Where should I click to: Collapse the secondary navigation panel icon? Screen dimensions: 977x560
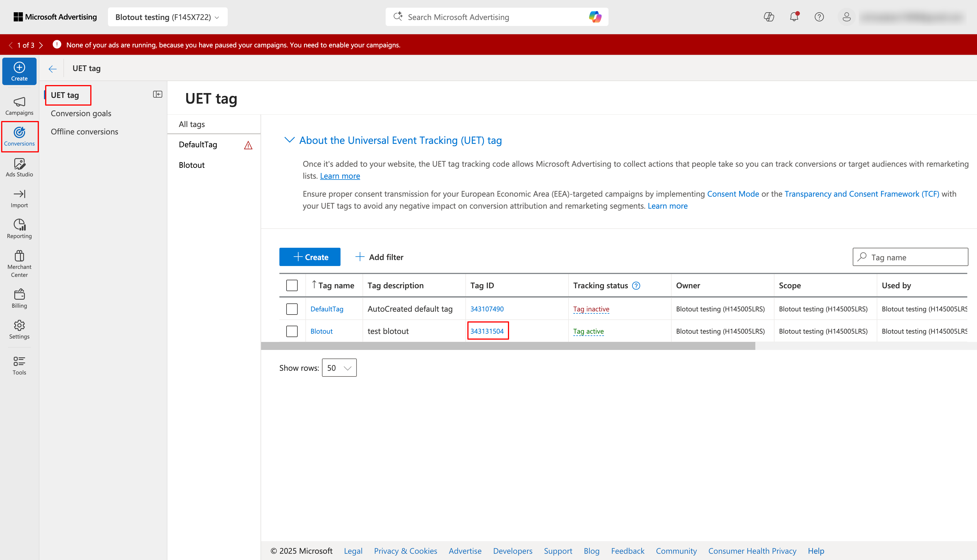click(157, 94)
